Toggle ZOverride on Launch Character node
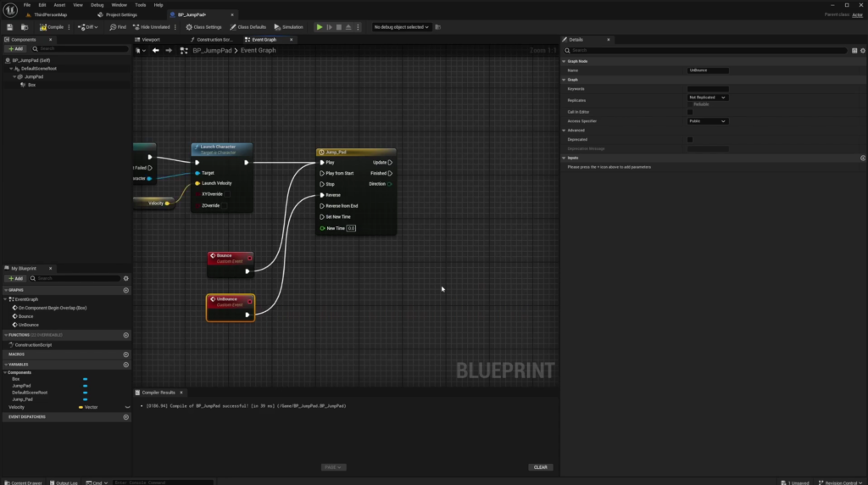This screenshot has width=868, height=485. pyautogui.click(x=224, y=205)
